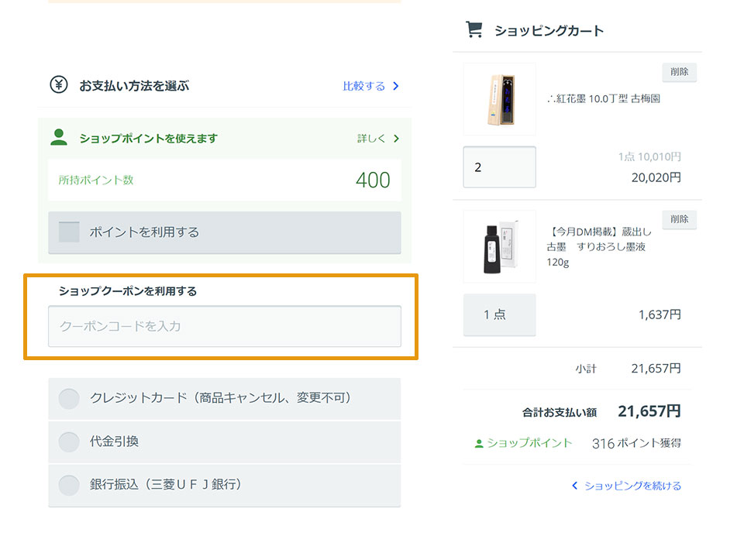Select 銀行振込 (三菱UFJ銀行) option
744x560 pixels.
69,485
